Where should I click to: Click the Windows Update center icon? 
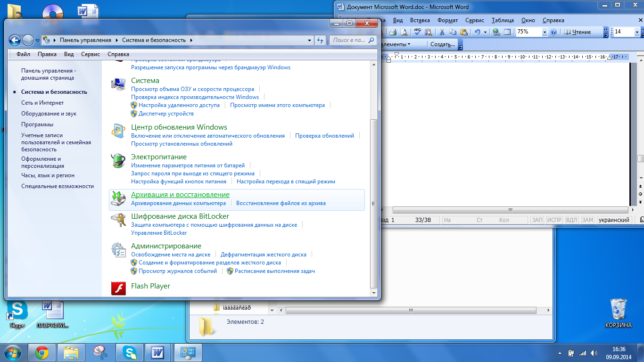(118, 131)
